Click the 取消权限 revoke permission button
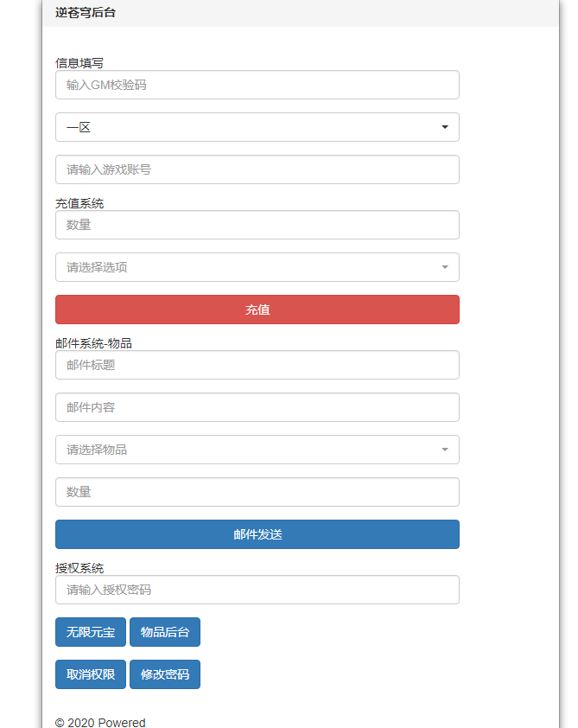This screenshot has width=578, height=728. pos(90,674)
